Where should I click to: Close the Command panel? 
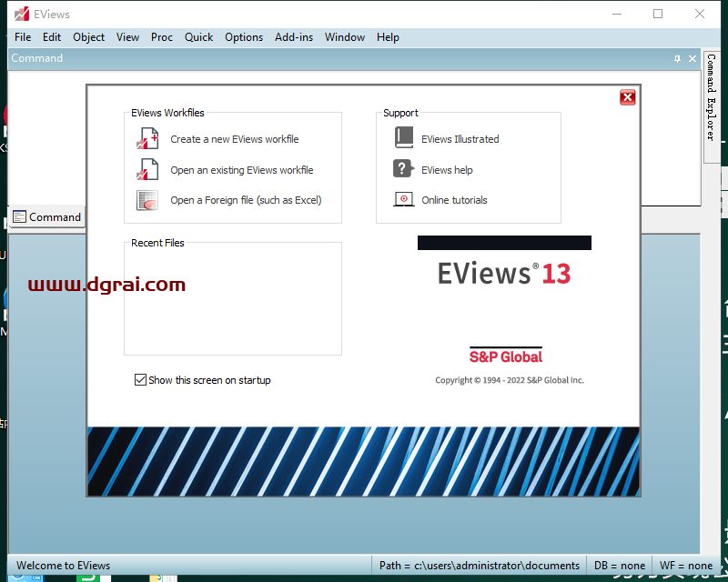point(693,58)
